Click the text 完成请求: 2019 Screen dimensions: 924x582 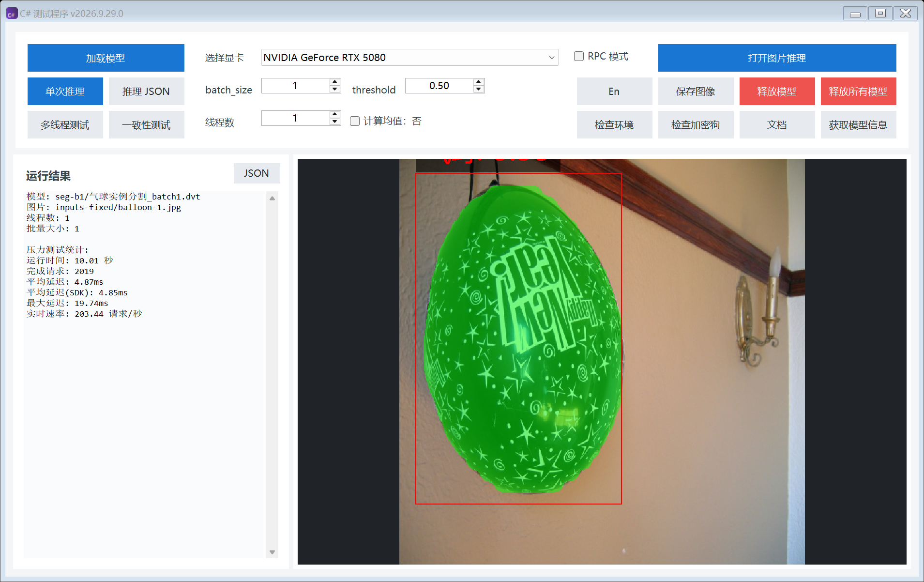[x=60, y=271]
